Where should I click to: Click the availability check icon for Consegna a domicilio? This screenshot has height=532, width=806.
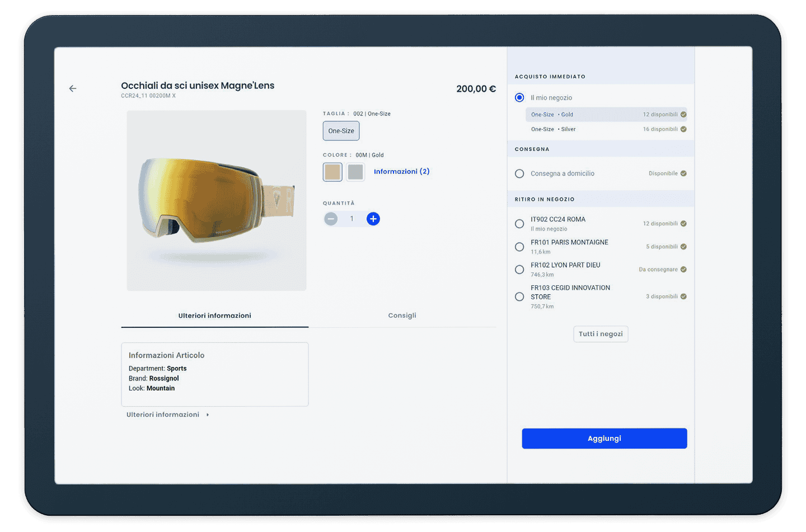683,173
